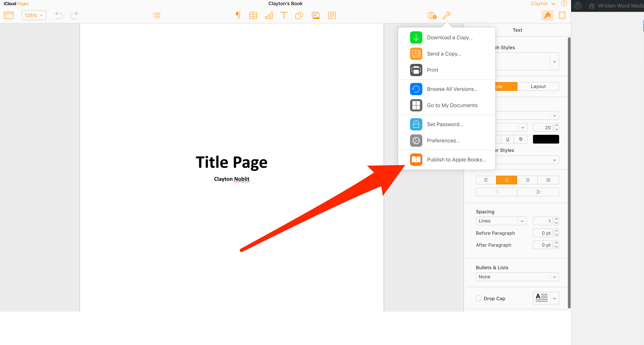Open the font family dropdown
The height and width of the screenshot is (345, 644).
coord(554,116)
